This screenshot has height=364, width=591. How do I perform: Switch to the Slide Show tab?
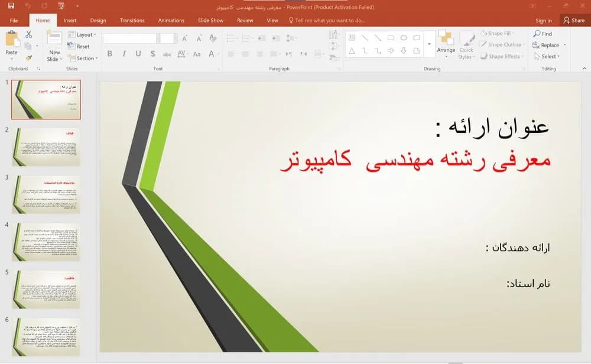pos(211,20)
